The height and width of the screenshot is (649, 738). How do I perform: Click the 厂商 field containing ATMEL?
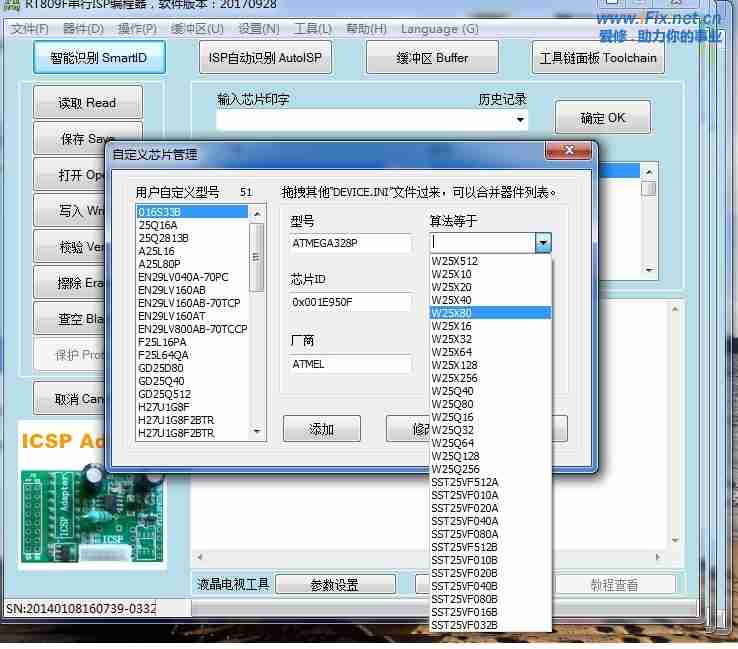[351, 364]
